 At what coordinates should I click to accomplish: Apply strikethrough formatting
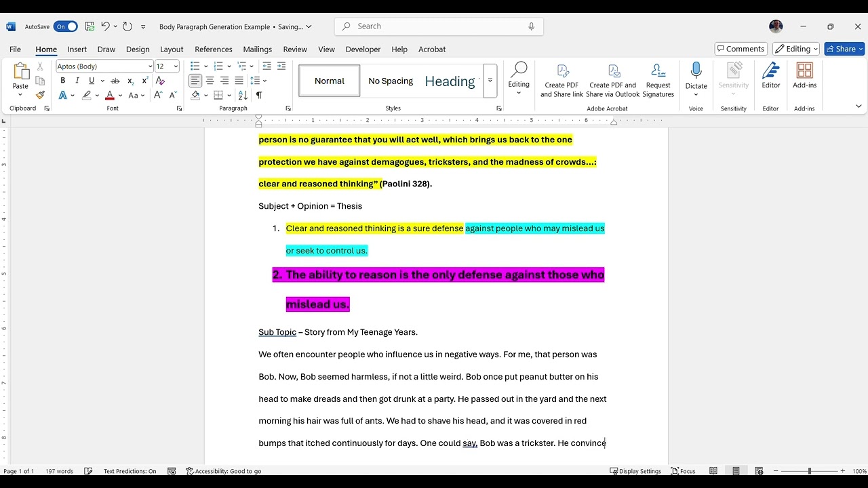117,81
